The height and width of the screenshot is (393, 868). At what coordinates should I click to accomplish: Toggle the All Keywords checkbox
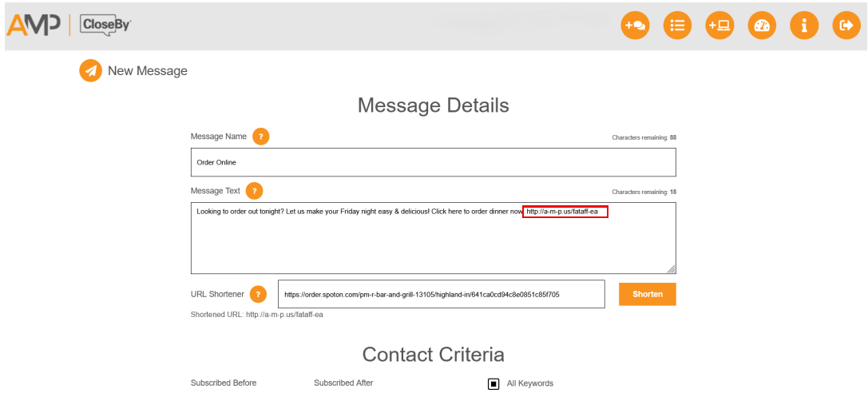pyautogui.click(x=493, y=383)
